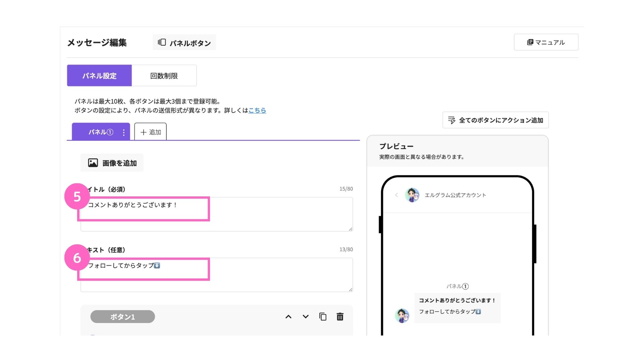This screenshot has width=644, height=362.
Task: Move ボタン1 down with the down arrow
Action: click(306, 316)
